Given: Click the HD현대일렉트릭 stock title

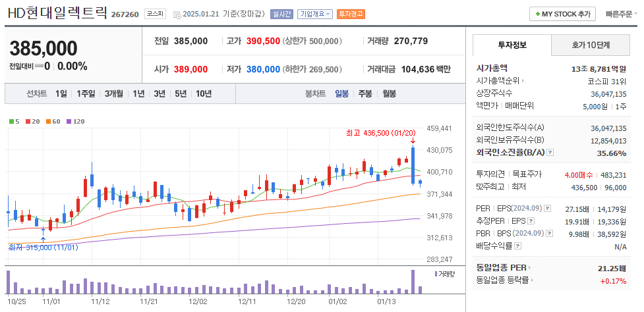Looking at the screenshot, I should 57,13.
